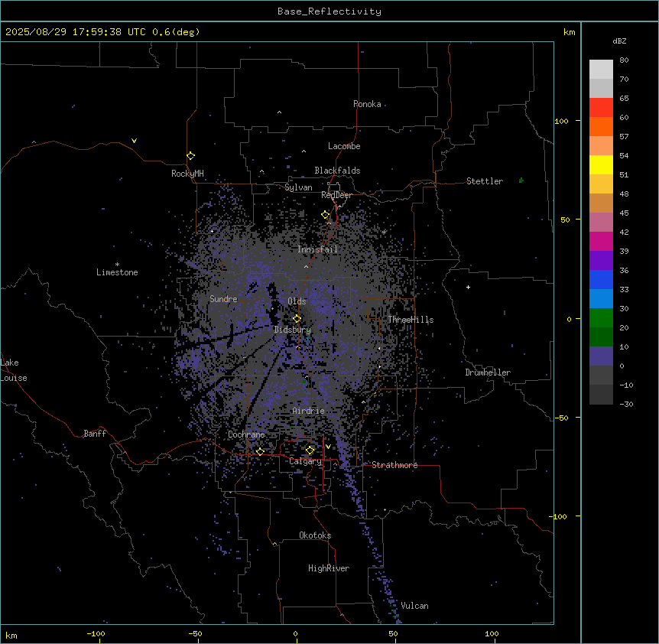This screenshot has height=644, width=659.
Task: Click the light gray 70-80 dBZ swatch
Action: click(x=601, y=70)
